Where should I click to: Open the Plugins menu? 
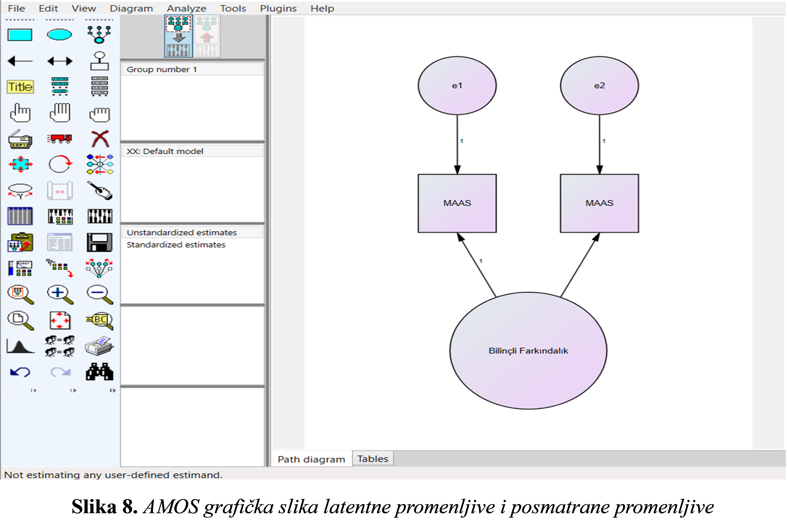(278, 8)
